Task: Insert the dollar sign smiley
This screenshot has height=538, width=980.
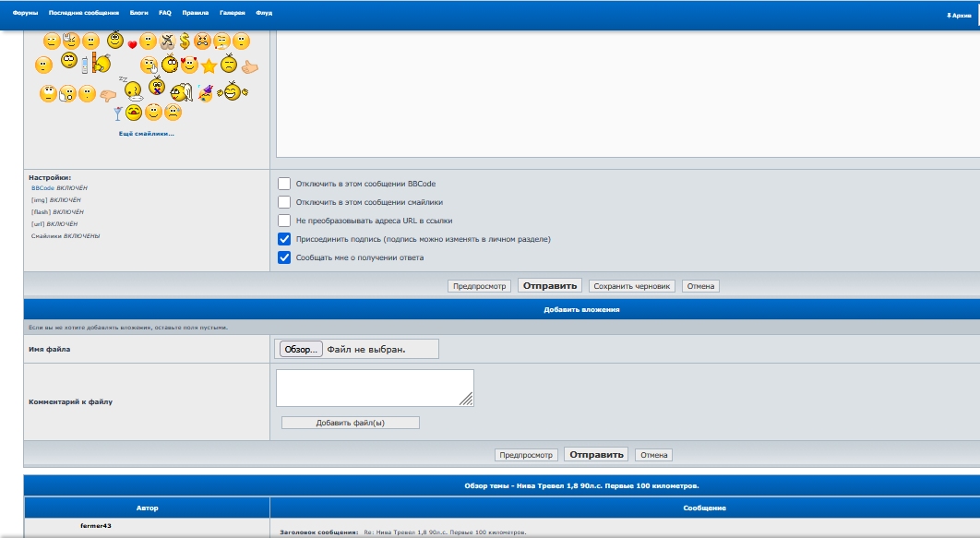Action: point(185,41)
